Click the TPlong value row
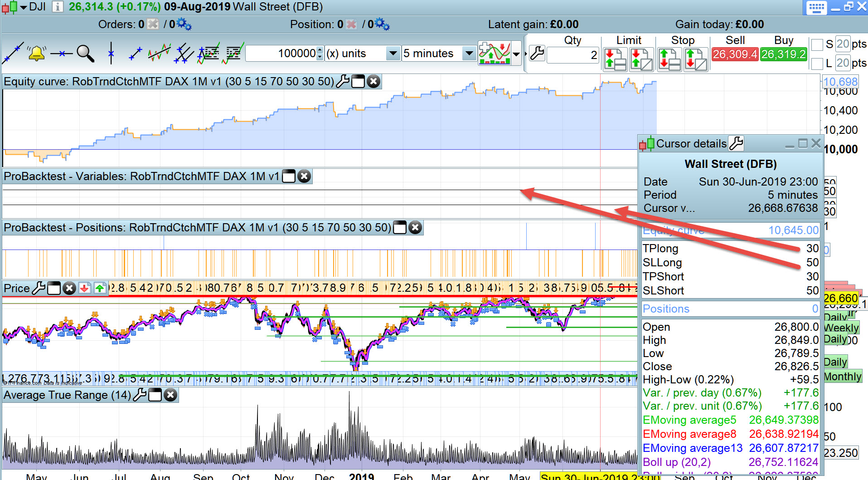Screen dimensions: 868x480 point(731,248)
